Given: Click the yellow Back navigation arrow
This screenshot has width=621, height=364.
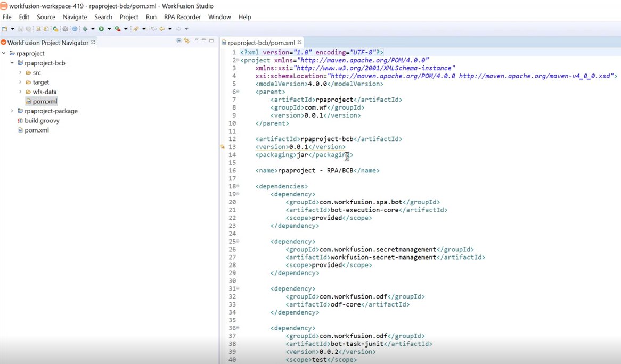Looking at the screenshot, I should click(162, 29).
